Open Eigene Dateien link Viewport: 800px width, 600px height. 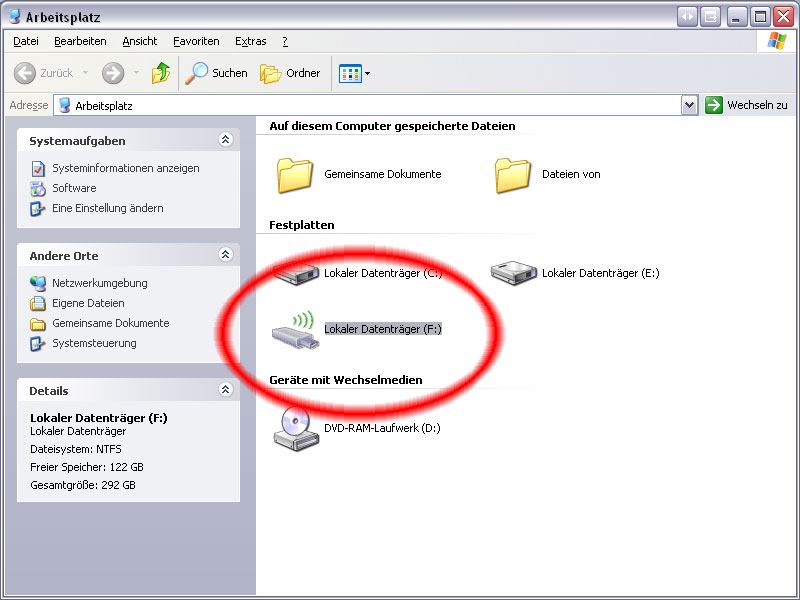pyautogui.click(x=88, y=303)
